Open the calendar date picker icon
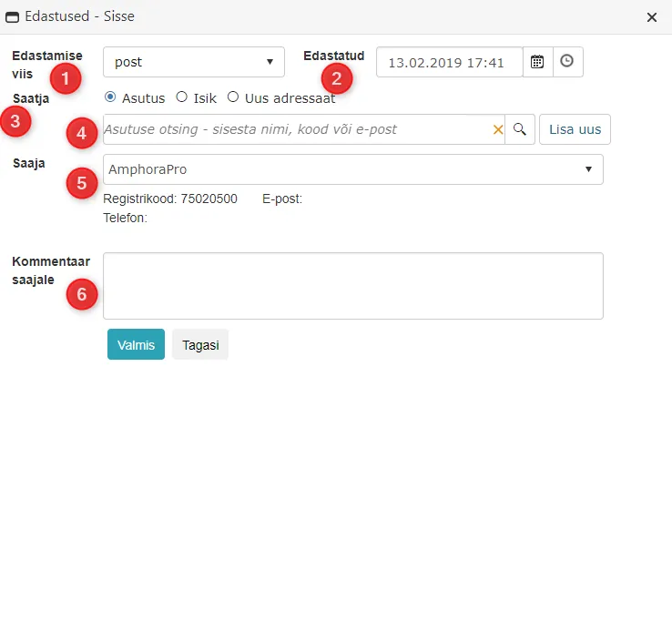Screen dimensions: 672x642 point(537,62)
